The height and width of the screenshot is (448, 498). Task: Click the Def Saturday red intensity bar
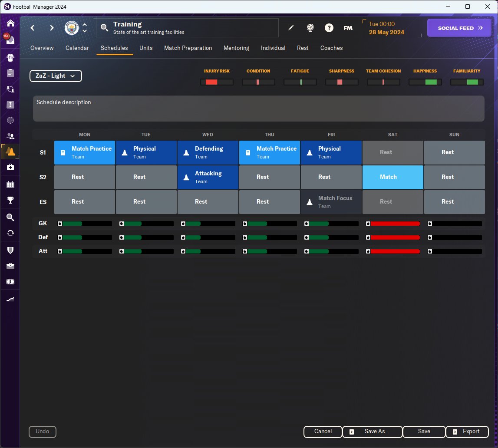396,237
